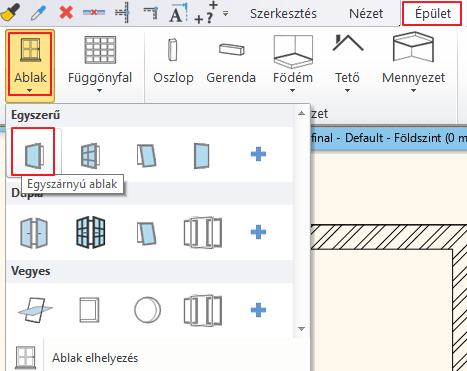The height and width of the screenshot is (371, 467).
Task: Expand the Födém dropdown arrow
Action: tap(293, 90)
